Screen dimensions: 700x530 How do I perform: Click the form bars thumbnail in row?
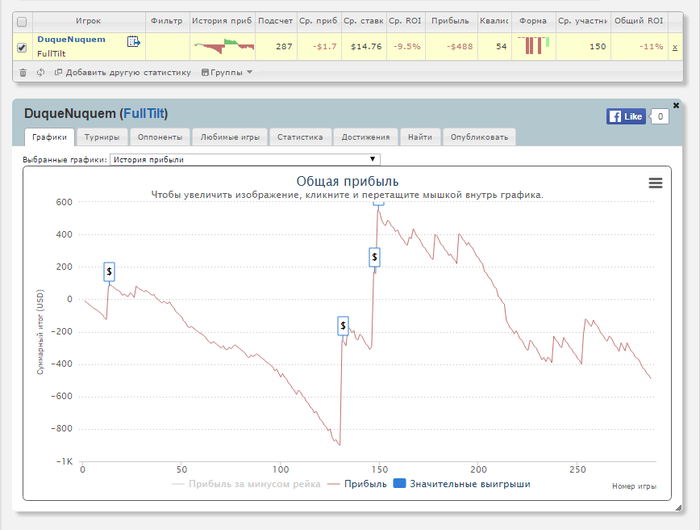coord(533,45)
